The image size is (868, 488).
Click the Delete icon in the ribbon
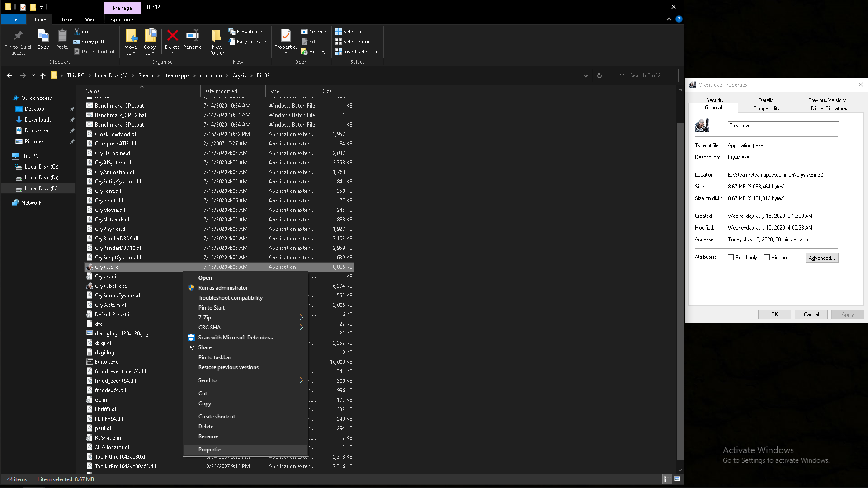point(172,36)
